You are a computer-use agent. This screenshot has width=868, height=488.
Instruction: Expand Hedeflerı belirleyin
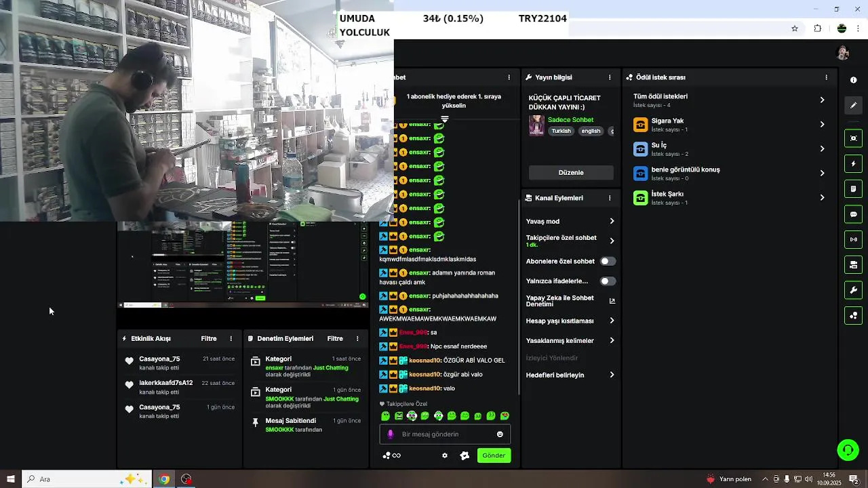click(612, 375)
